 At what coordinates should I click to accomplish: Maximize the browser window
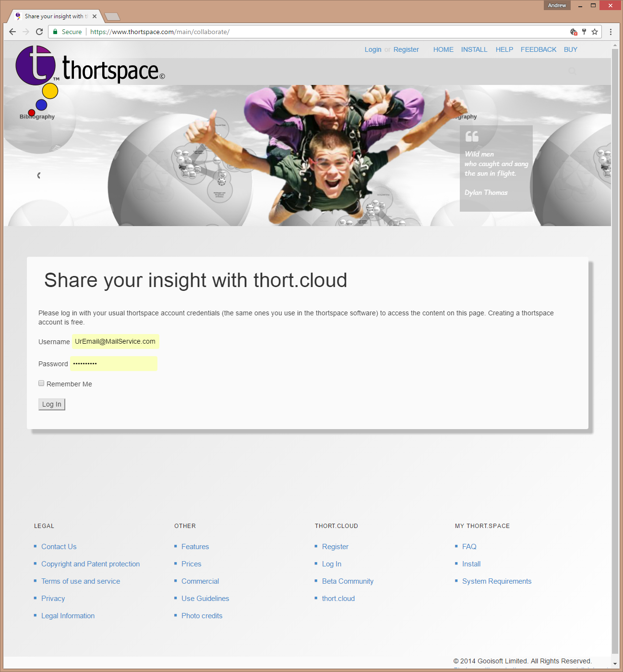click(x=593, y=5)
